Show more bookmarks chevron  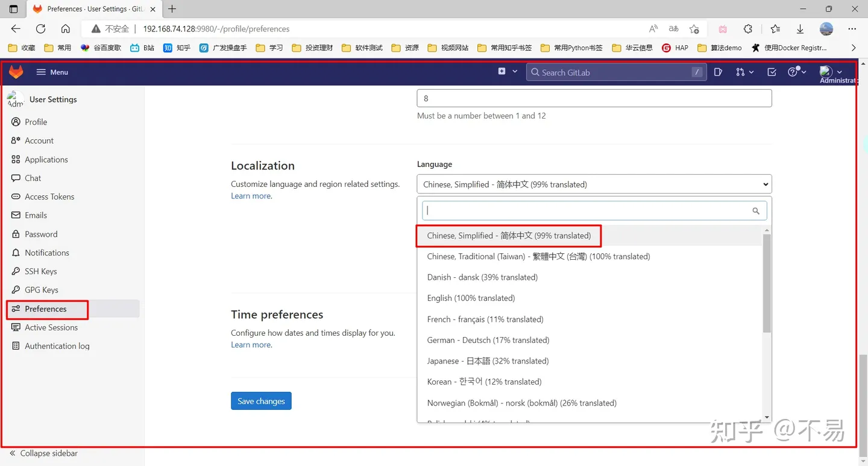(854, 48)
